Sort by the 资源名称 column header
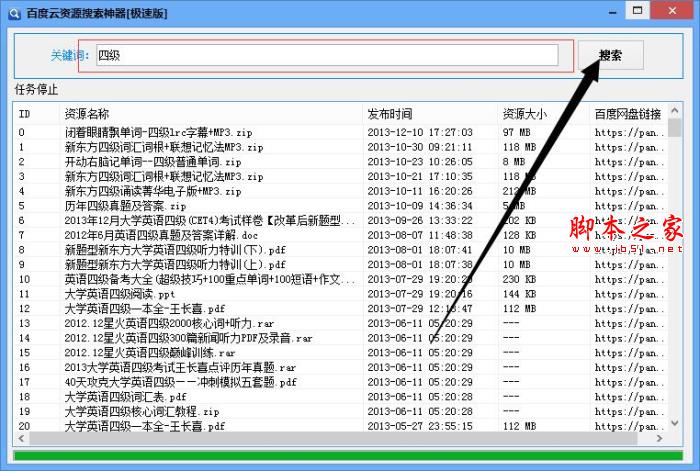 (211, 114)
